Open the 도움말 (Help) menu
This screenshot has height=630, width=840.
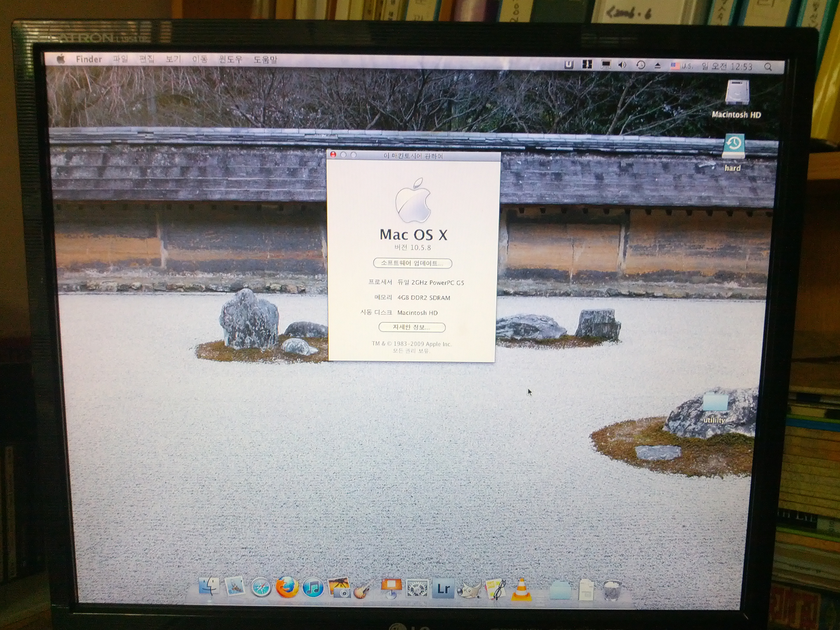(x=265, y=60)
